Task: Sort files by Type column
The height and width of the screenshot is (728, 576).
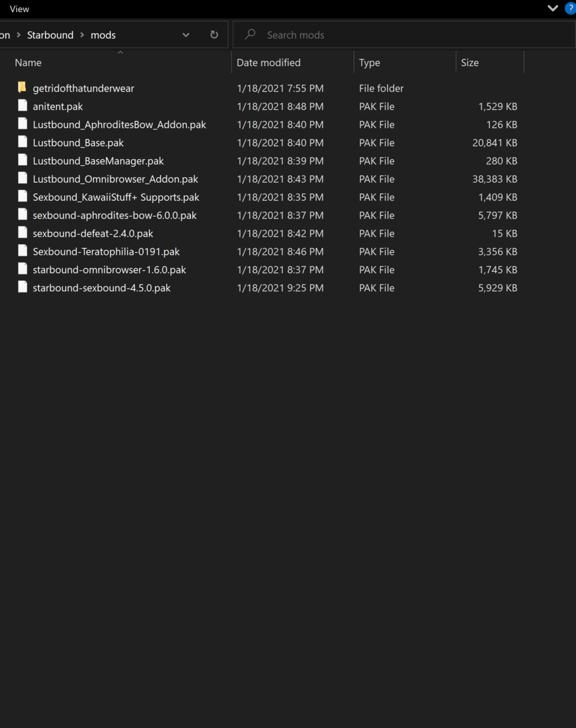Action: (x=370, y=63)
